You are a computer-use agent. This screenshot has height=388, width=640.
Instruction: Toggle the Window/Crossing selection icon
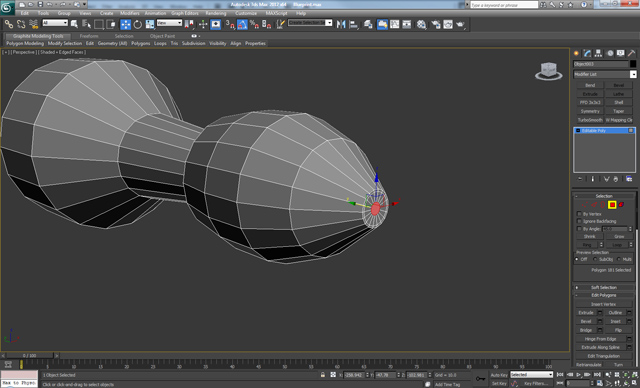point(111,24)
